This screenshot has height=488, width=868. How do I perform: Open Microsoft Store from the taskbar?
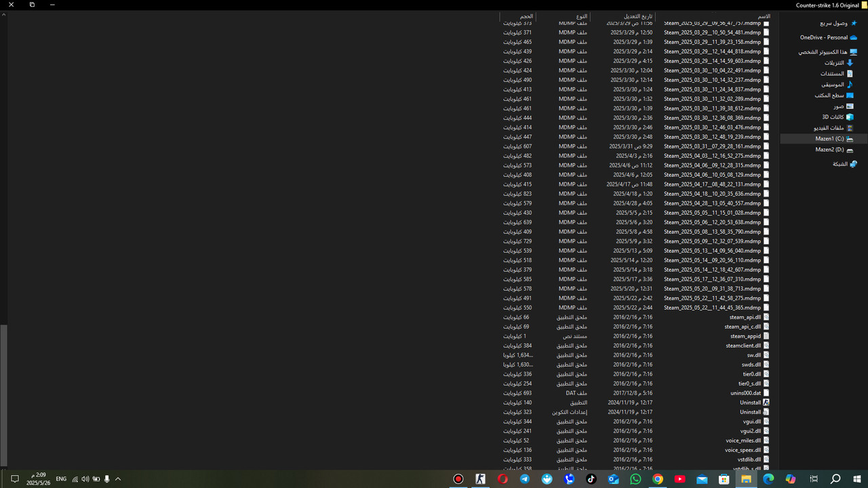(724, 479)
